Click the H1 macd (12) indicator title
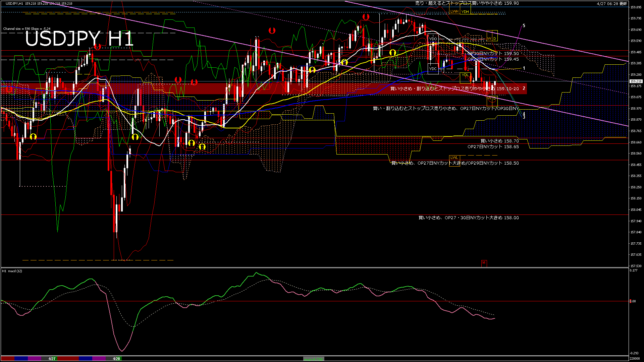This screenshot has height=362, width=644. (x=12, y=271)
